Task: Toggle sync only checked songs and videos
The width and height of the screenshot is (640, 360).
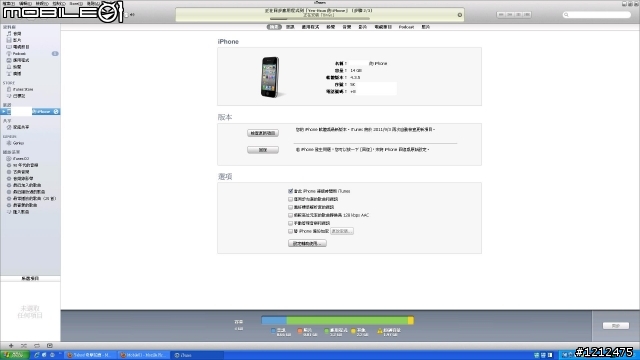Action: pos(290,199)
